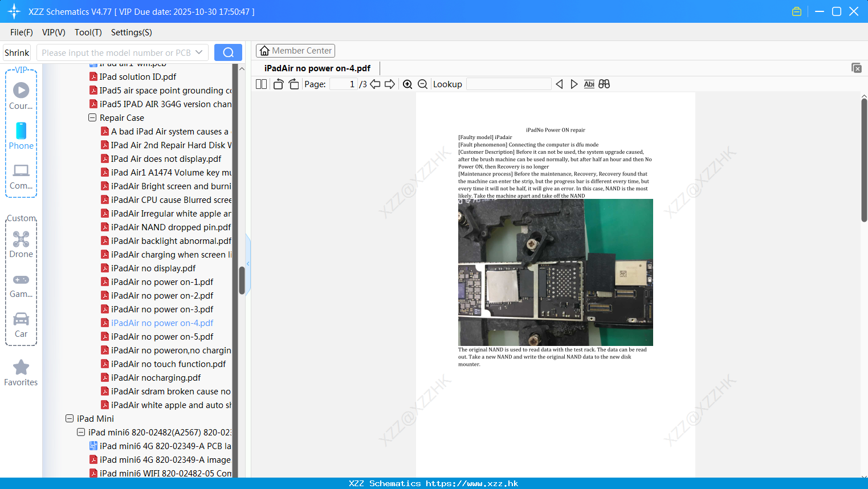Click the Lookup text field
Screen dimensions: 868x489
509,84
